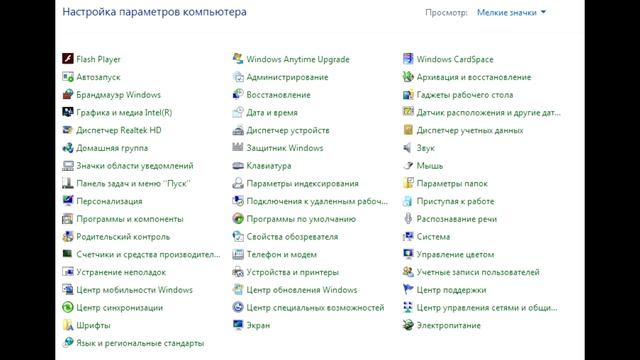Screen dimensions: 640x360
Task: Open Язык и региональные стандарты link
Action: tap(140, 343)
